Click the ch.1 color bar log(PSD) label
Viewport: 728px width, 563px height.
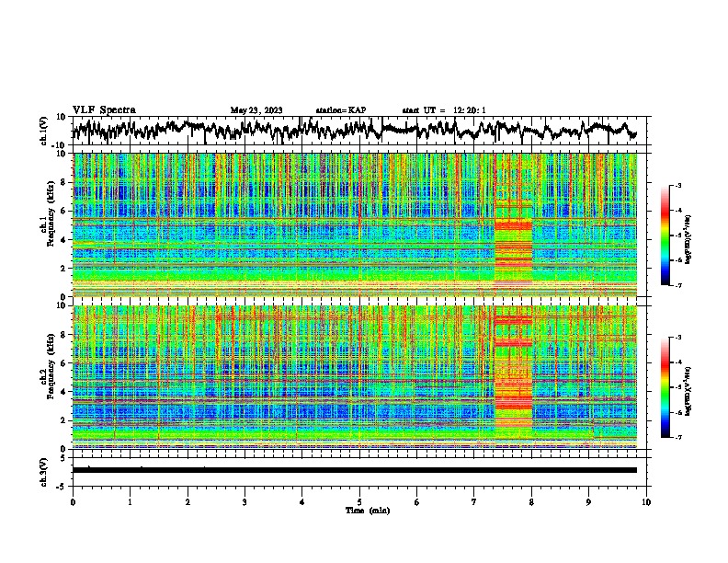coord(688,239)
